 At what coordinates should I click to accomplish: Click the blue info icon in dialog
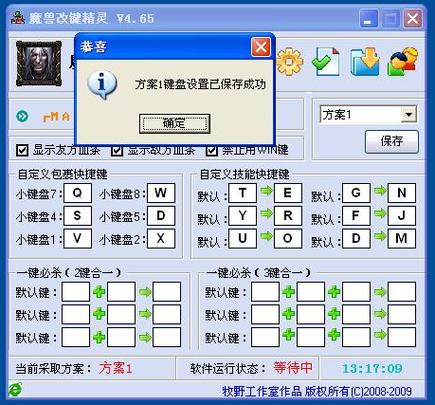(x=102, y=85)
